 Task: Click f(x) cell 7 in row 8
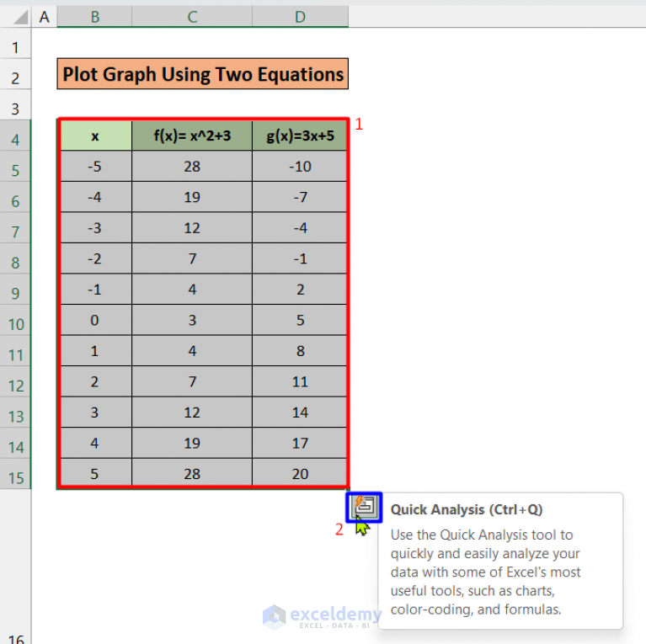(x=192, y=258)
